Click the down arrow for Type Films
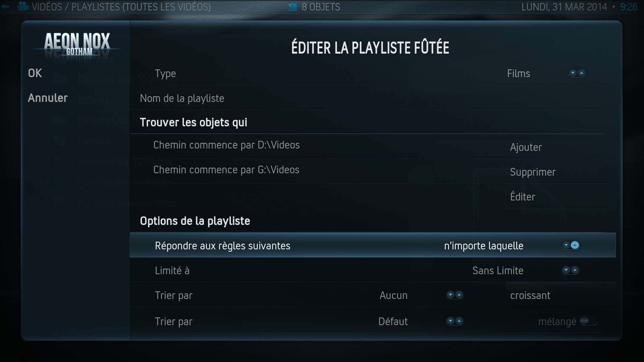Image resolution: width=644 pixels, height=362 pixels. pos(573,73)
